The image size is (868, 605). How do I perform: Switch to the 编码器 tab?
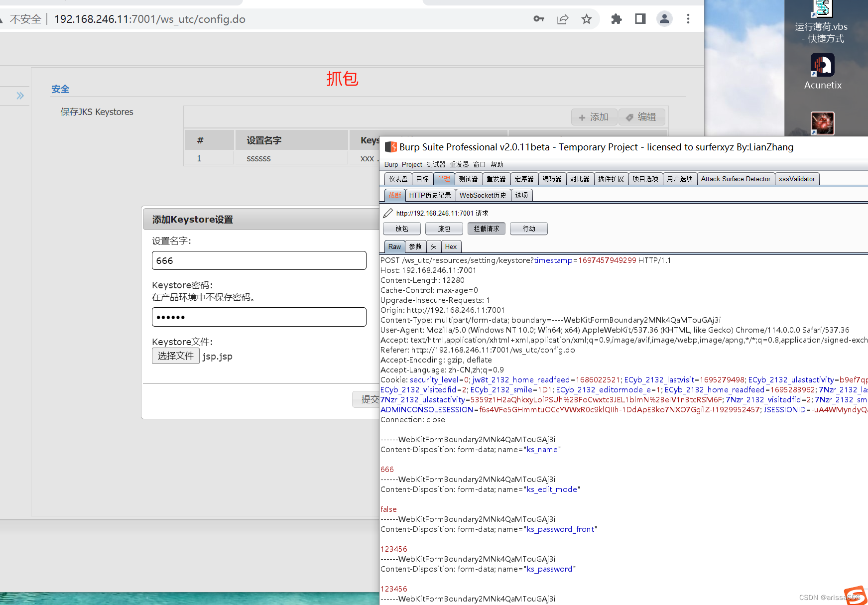click(x=552, y=179)
